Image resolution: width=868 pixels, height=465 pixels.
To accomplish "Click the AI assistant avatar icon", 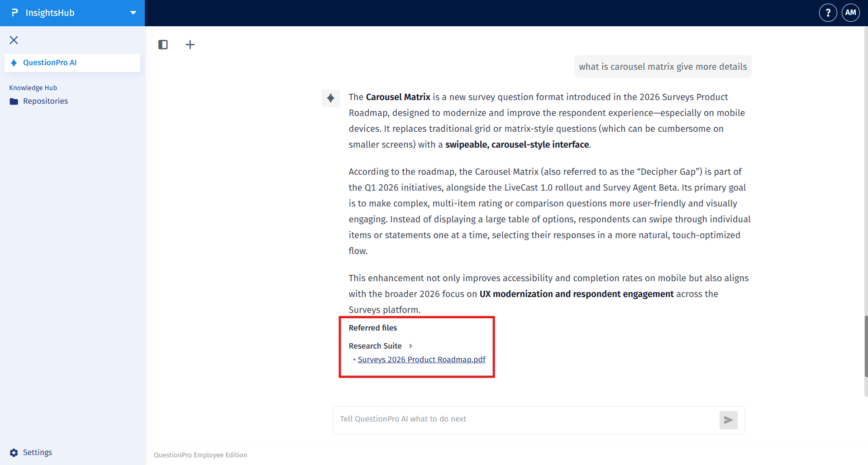I will [x=331, y=98].
